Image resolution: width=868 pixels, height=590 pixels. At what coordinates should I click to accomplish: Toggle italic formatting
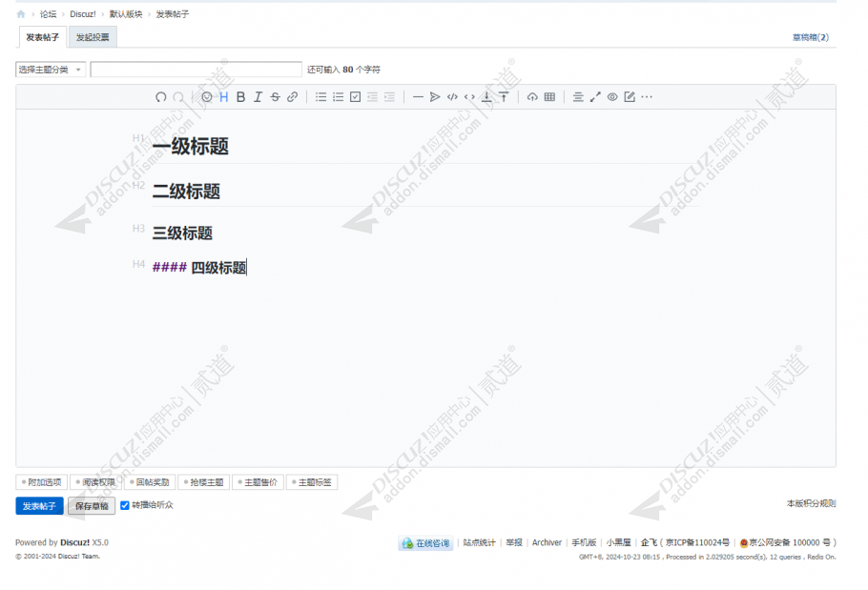pyautogui.click(x=258, y=97)
